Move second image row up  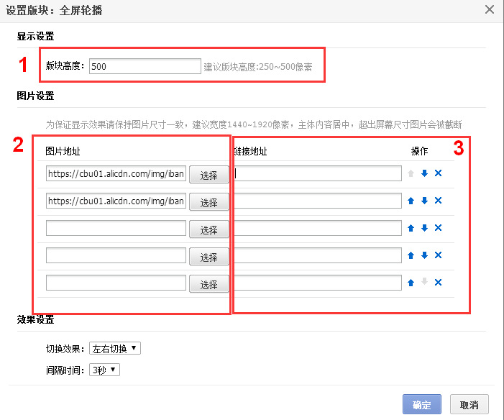pyautogui.click(x=411, y=201)
